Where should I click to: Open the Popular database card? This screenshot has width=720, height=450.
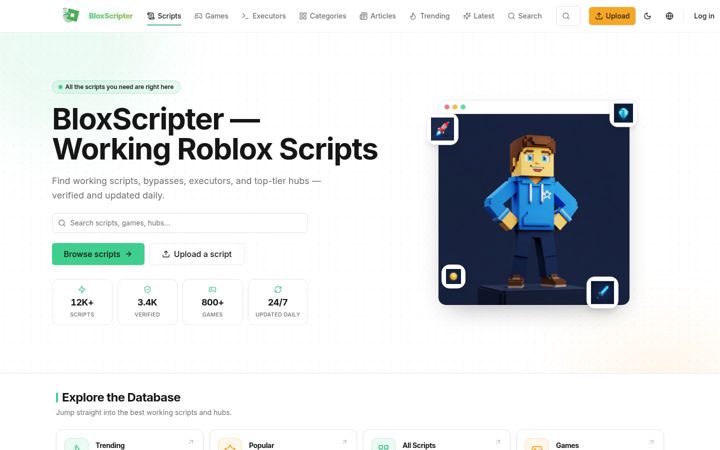[283, 440]
